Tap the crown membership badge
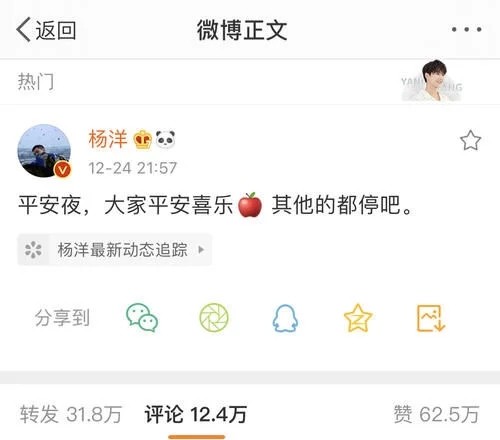This screenshot has width=500, height=440. click(142, 139)
